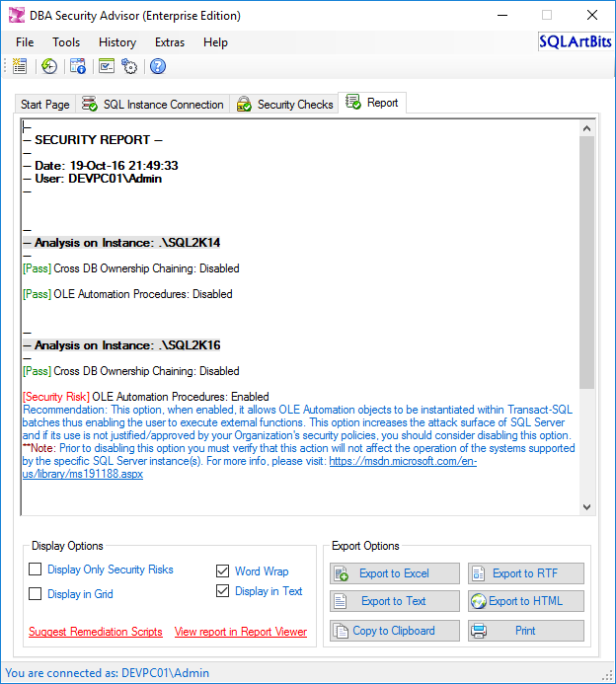This screenshot has width=616, height=684.
Task: Click the Security Checks padlock icon
Action: 244,104
